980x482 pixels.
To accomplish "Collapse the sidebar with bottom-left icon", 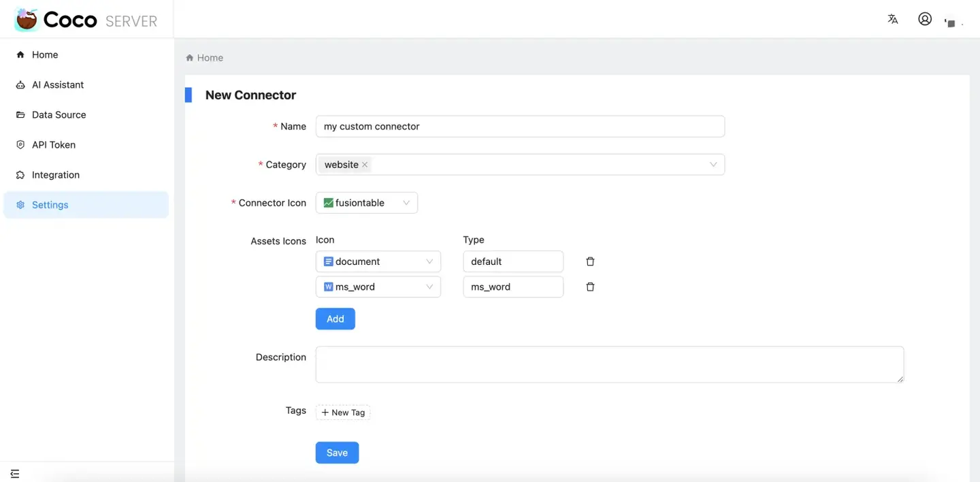I will pyautogui.click(x=14, y=472).
